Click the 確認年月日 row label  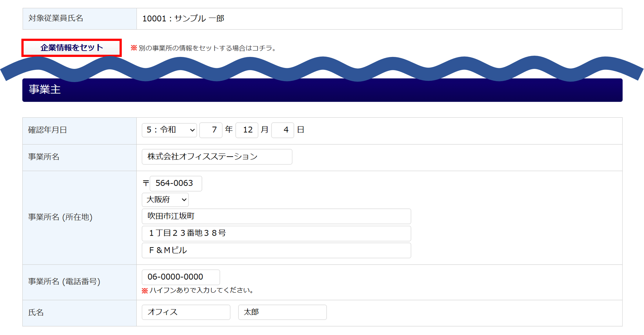click(48, 130)
